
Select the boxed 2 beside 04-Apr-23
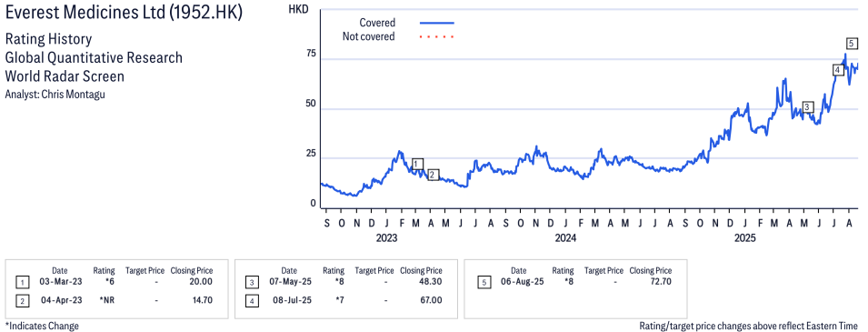point(22,300)
